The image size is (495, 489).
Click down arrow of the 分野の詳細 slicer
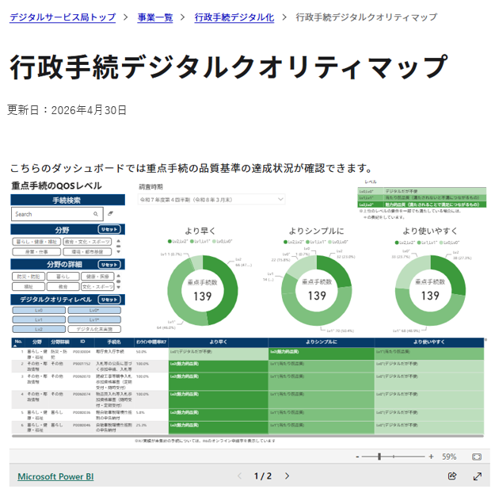[118, 287]
